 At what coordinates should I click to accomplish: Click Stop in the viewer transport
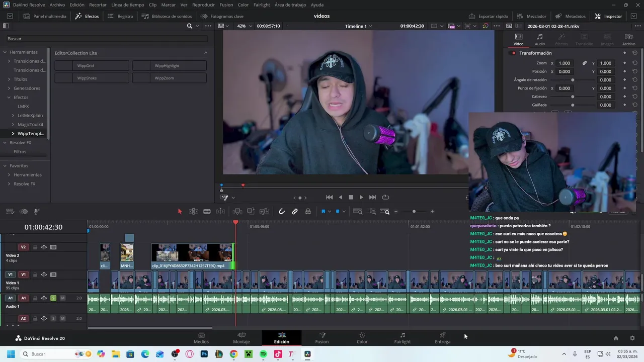click(x=351, y=198)
